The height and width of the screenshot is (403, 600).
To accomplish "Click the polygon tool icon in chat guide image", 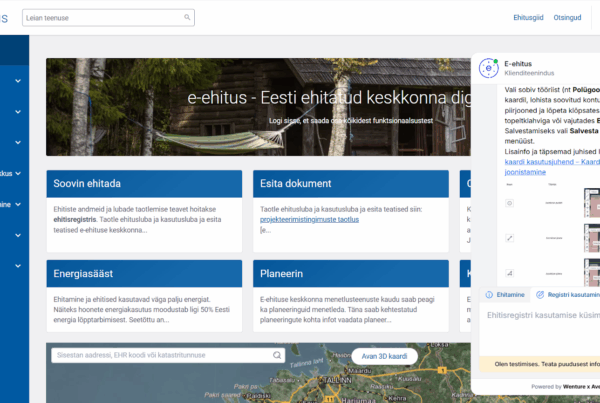I will click(x=509, y=273).
